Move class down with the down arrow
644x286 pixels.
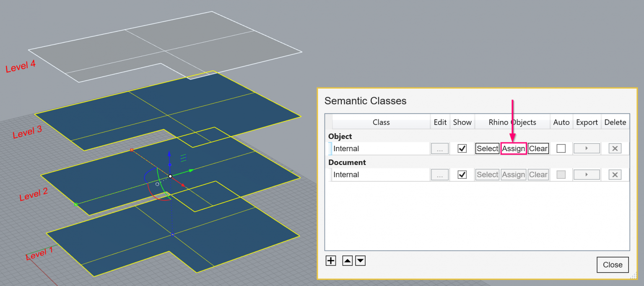(360, 261)
